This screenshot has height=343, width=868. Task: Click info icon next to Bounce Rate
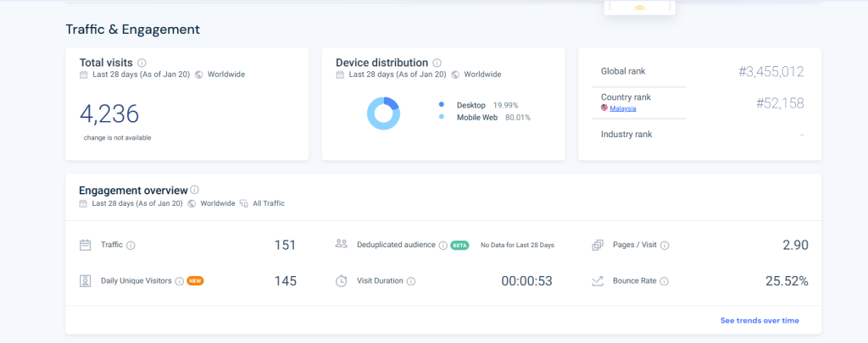pyautogui.click(x=665, y=281)
